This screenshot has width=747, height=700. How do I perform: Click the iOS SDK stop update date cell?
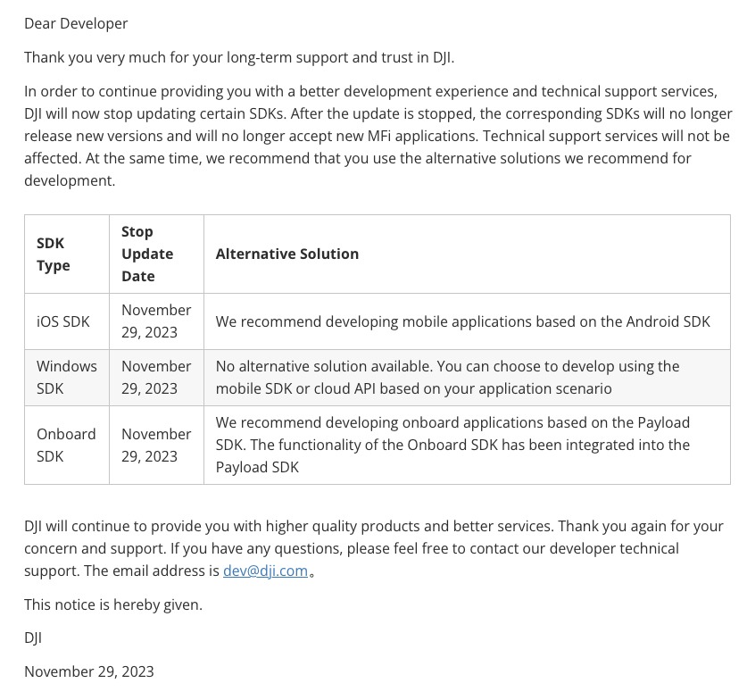pos(156,321)
